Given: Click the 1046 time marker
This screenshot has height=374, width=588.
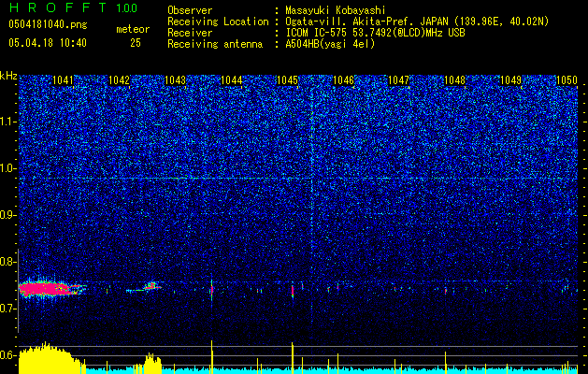Looking at the screenshot, I should click(x=343, y=80).
